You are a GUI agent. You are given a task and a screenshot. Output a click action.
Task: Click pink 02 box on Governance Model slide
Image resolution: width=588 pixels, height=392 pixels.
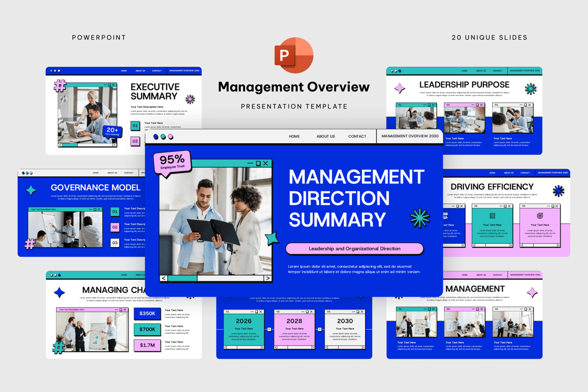tap(115, 227)
